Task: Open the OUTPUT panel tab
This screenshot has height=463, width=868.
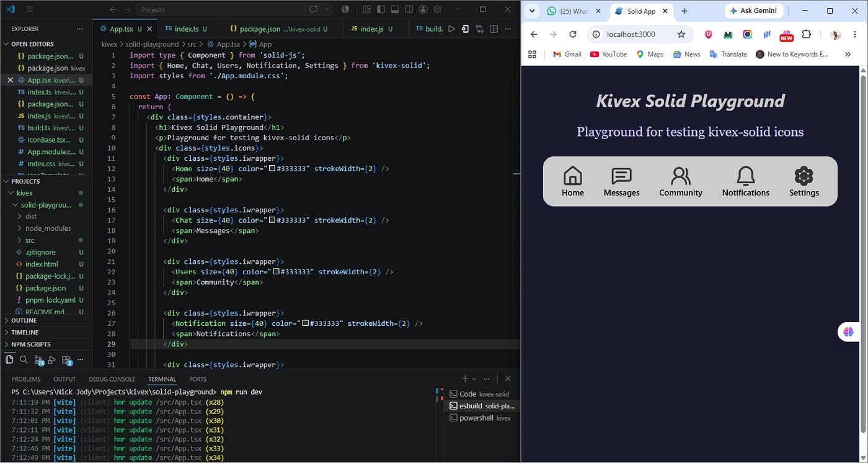Action: point(64,379)
